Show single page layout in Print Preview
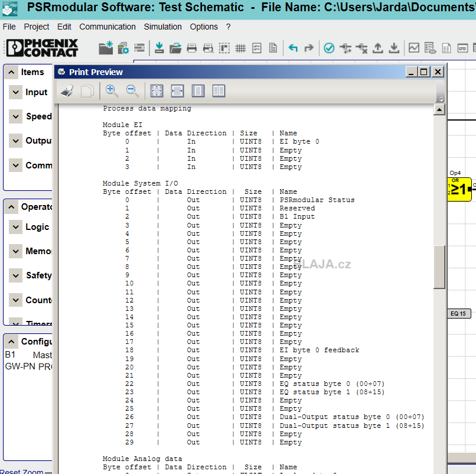Viewport: 476px width, 474px height. 198,91
